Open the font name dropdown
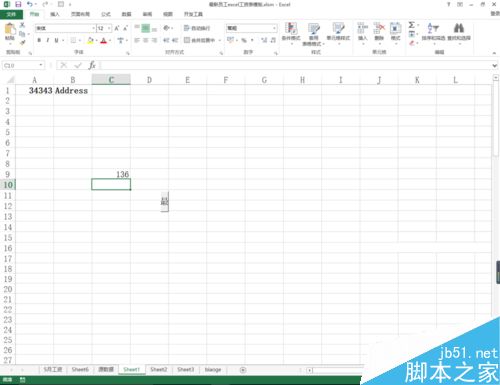This screenshot has width=500, height=385. coord(94,28)
